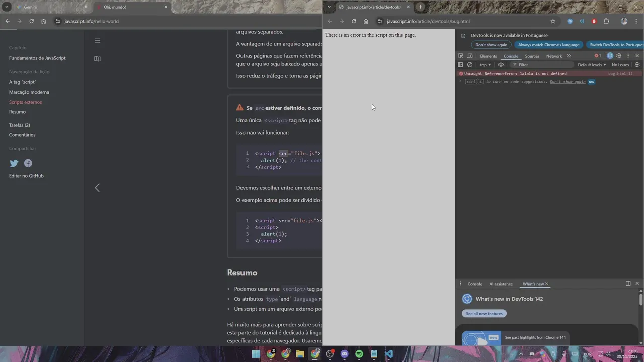644x362 pixels.
Task: Open DevTools settings gear
Action: (619, 56)
